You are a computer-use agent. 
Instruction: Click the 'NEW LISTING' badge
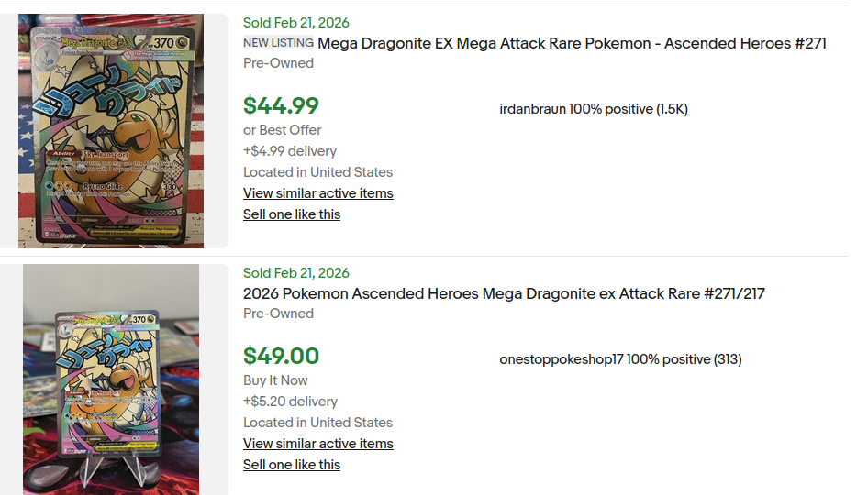click(x=278, y=43)
